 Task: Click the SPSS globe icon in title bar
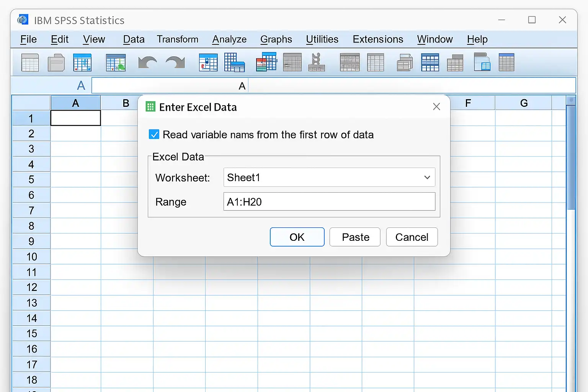(23, 20)
